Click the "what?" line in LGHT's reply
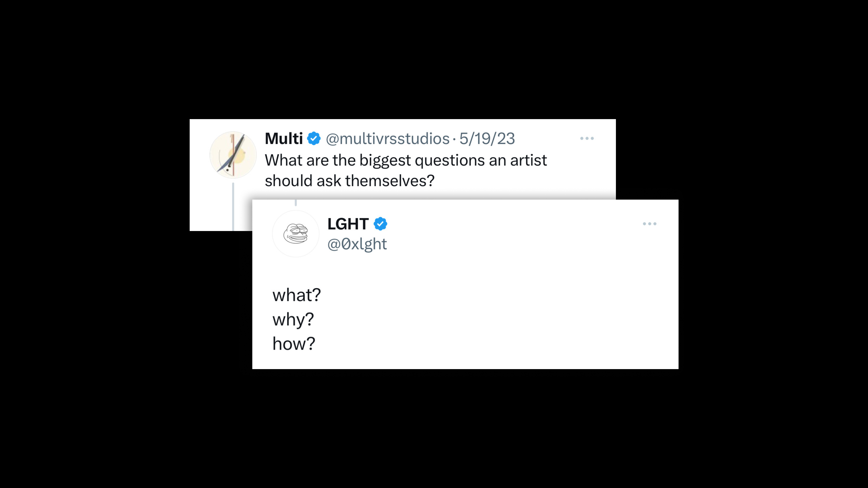 point(297,295)
